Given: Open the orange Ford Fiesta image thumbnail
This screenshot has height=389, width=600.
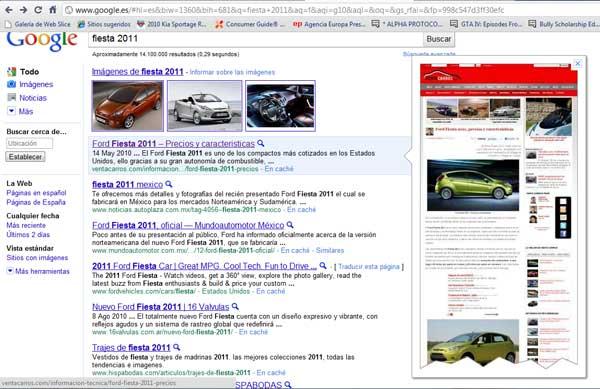Looking at the screenshot, I should 127,106.
